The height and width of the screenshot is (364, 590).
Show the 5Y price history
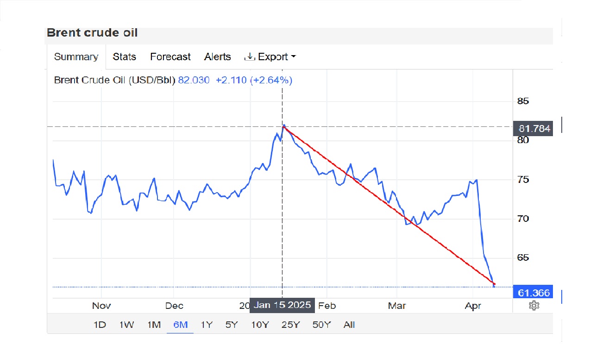[x=232, y=325]
